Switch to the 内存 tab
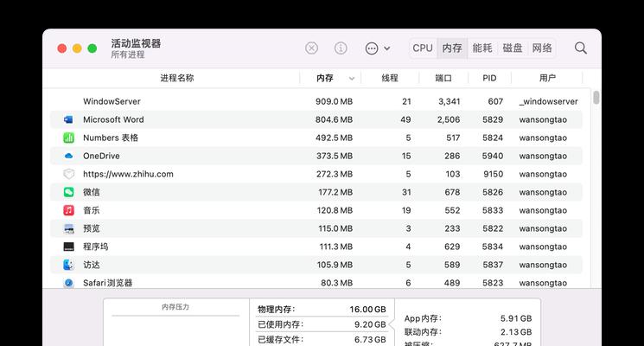Image resolution: width=644 pixels, height=346 pixels. 452,48
